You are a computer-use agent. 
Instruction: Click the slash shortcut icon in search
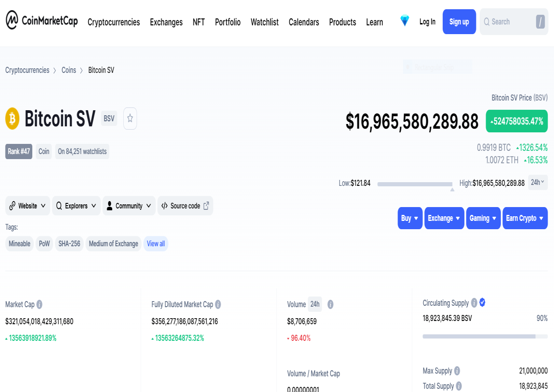click(540, 22)
